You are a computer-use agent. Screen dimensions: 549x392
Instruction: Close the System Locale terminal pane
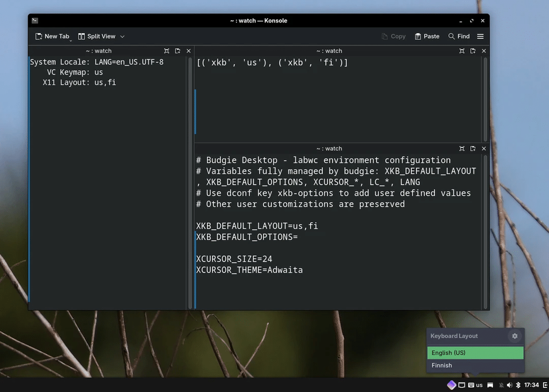pyautogui.click(x=189, y=51)
